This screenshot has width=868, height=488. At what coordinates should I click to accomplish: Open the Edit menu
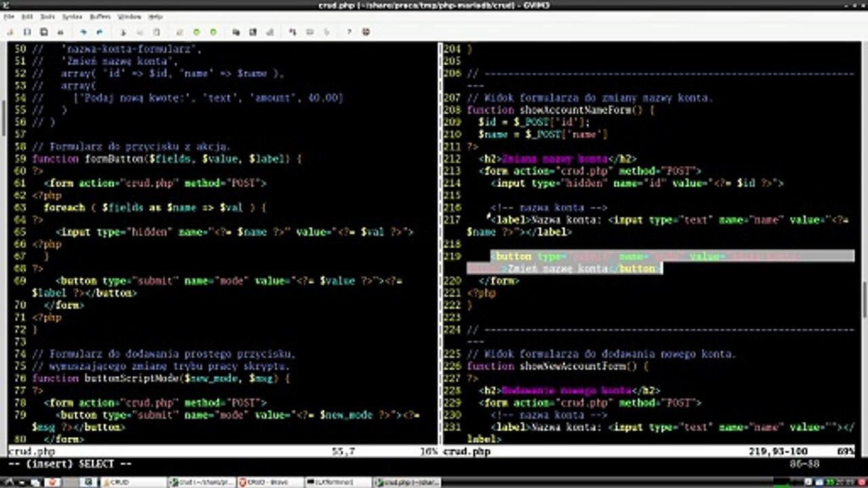(27, 16)
